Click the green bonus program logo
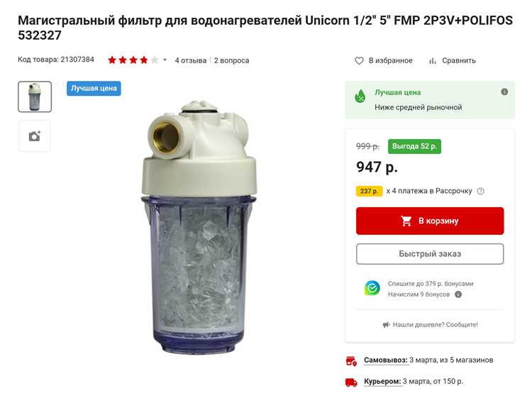This screenshot has height=408, width=532. [x=372, y=288]
